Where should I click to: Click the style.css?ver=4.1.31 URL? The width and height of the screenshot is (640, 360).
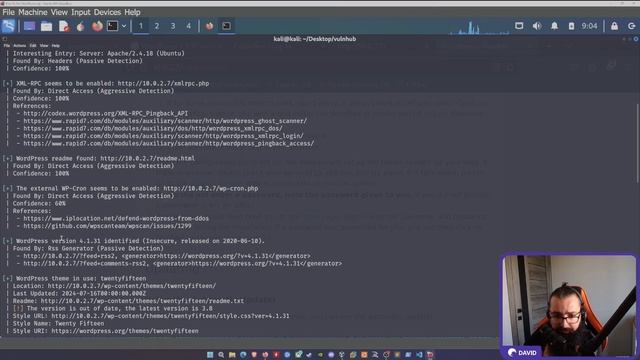click(x=170, y=316)
